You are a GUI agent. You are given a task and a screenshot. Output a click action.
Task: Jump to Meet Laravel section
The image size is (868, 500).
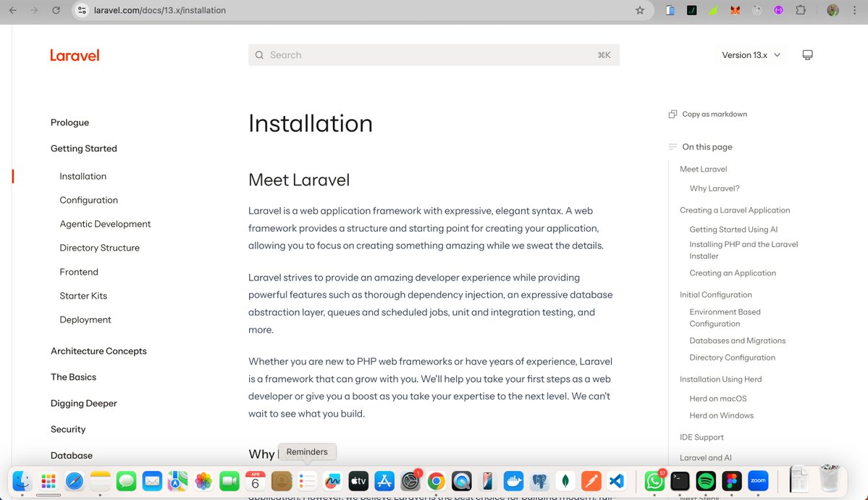pos(703,169)
